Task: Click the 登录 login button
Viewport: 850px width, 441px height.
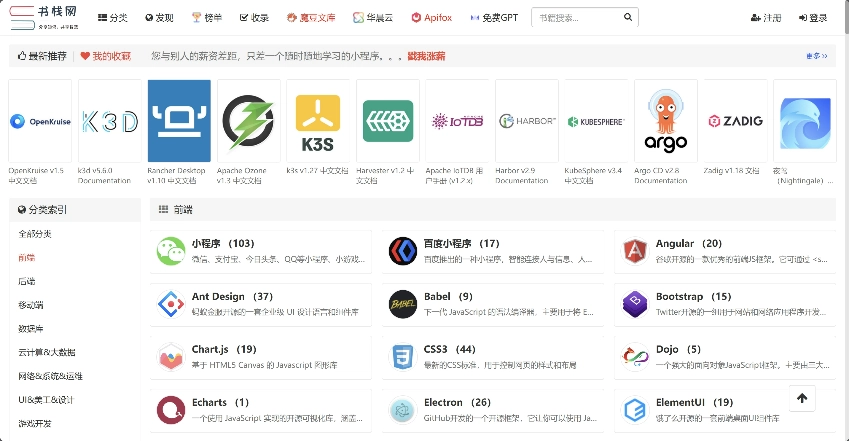Action: coord(813,18)
